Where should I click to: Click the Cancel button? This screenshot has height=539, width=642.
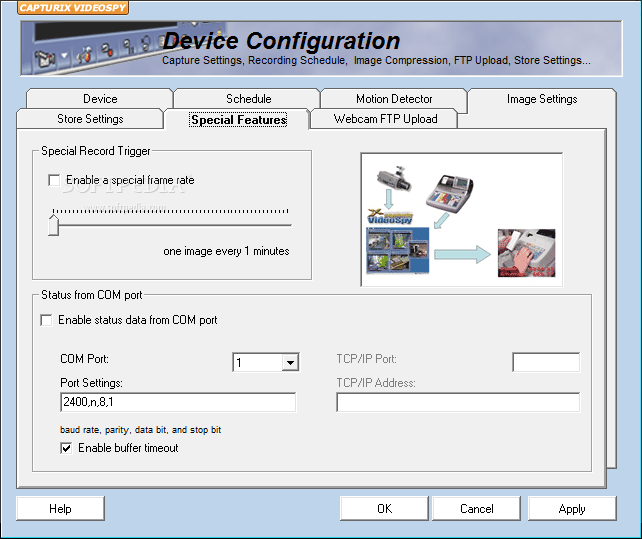(x=476, y=509)
